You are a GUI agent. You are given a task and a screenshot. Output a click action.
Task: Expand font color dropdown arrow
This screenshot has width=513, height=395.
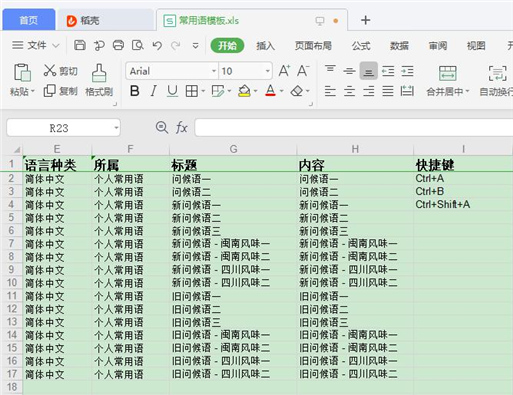[282, 91]
